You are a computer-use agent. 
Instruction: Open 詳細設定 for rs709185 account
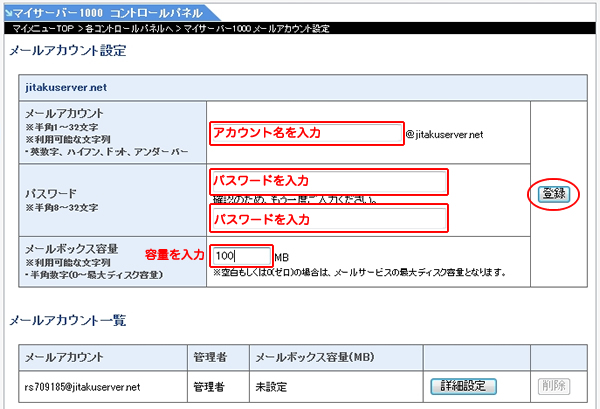click(462, 385)
